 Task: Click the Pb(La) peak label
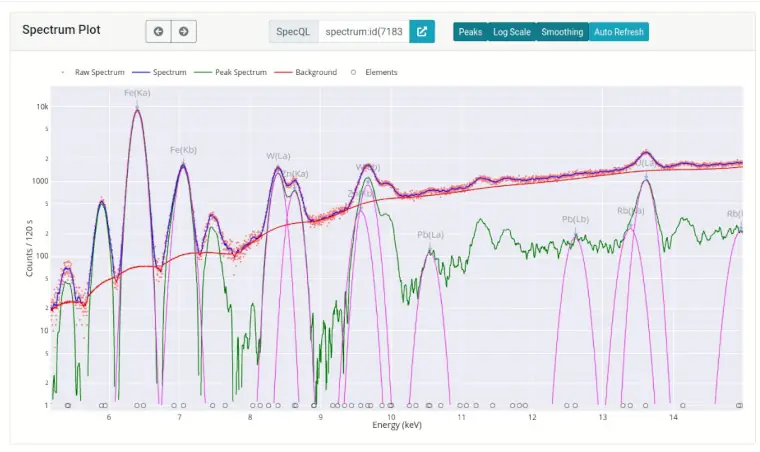click(x=430, y=235)
